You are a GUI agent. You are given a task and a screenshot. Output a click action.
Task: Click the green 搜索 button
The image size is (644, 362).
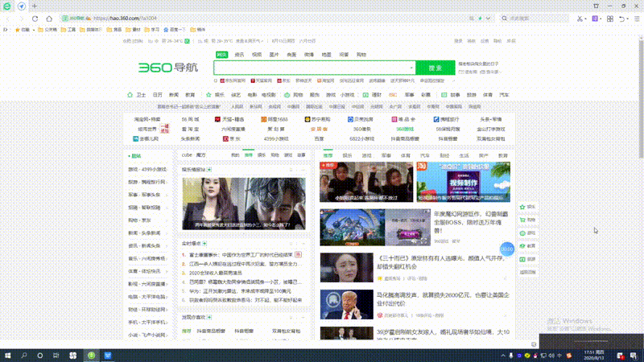click(x=436, y=68)
